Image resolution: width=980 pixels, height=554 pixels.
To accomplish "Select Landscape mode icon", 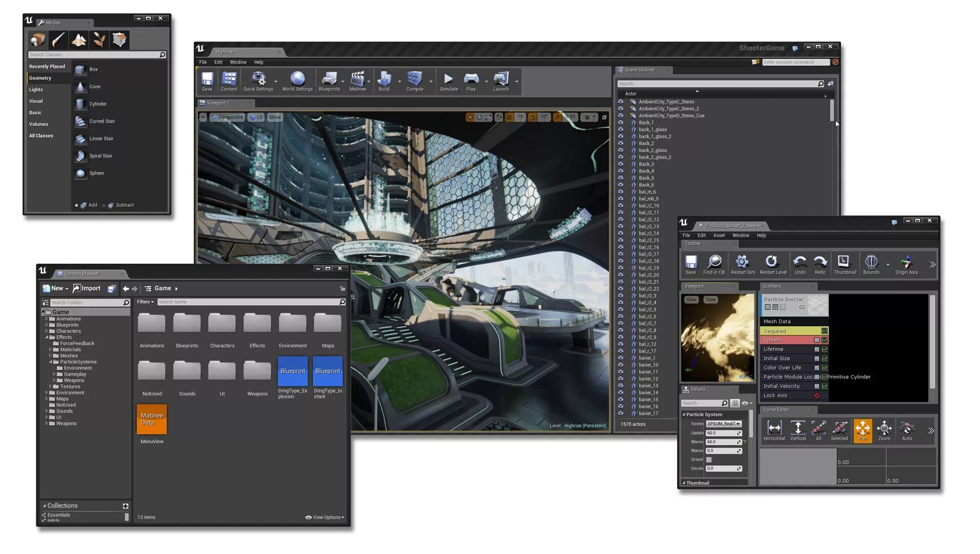I will pos(78,40).
